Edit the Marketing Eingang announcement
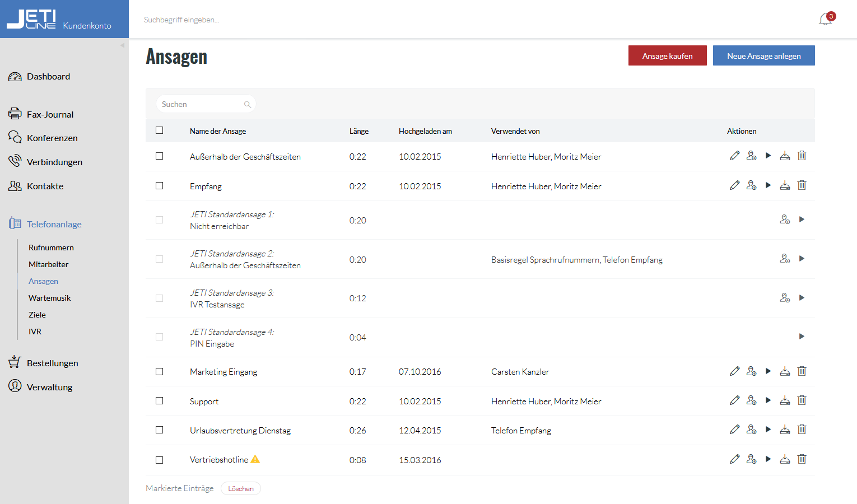857x504 pixels. coord(735,371)
